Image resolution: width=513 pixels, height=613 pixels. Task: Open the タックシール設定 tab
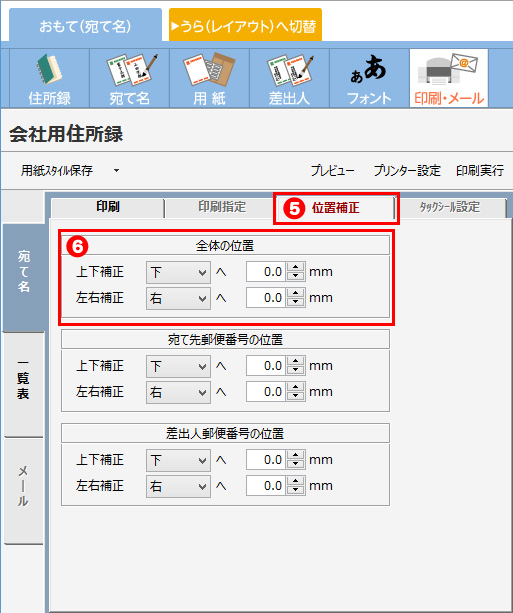[x=450, y=207]
